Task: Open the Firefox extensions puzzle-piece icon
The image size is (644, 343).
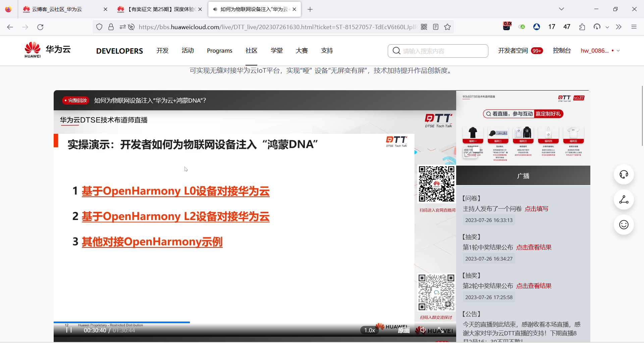Action: (x=582, y=27)
